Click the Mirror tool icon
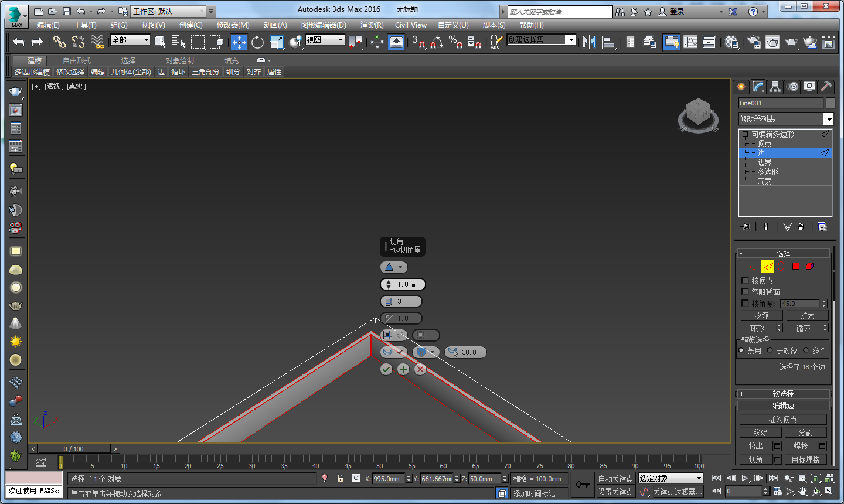This screenshot has width=844, height=504. pos(590,42)
